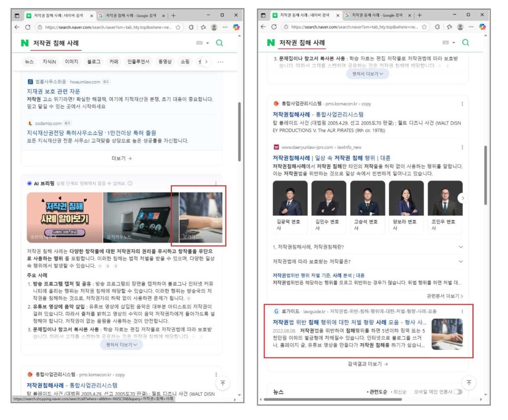The width and height of the screenshot is (508, 420).
Task: Refresh the page in the right window
Action: [274, 27]
